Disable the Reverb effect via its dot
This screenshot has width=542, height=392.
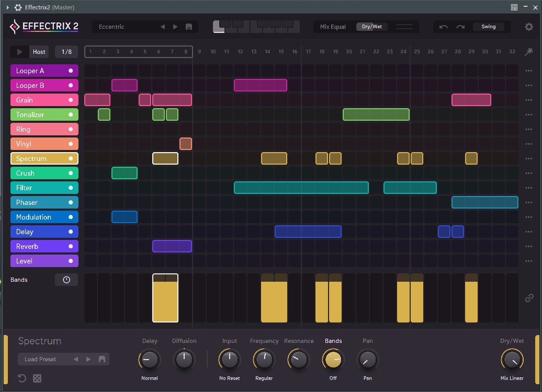coord(71,246)
